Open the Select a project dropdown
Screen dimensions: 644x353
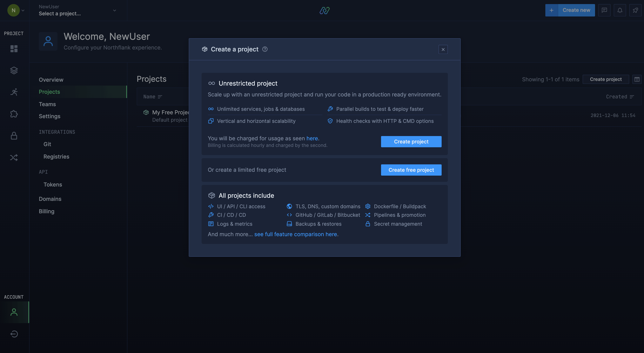tap(78, 10)
